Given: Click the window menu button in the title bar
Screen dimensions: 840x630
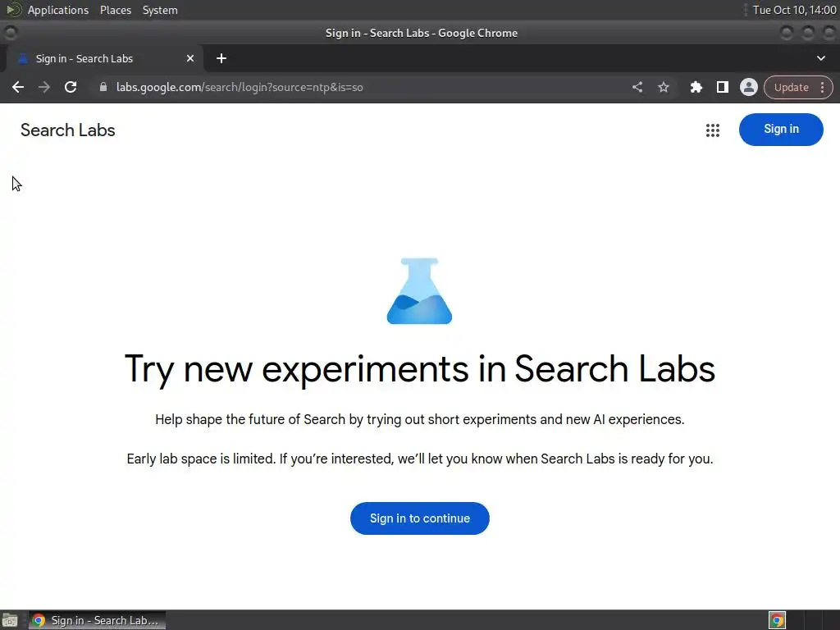Looking at the screenshot, I should tap(10, 33).
